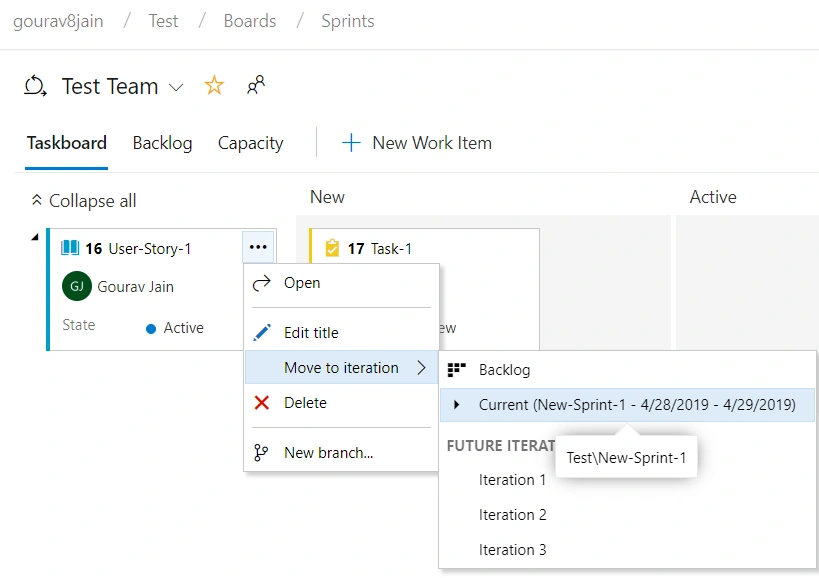Switch to the Taskboard tab
Viewport: 819px width, 578px height.
[67, 143]
